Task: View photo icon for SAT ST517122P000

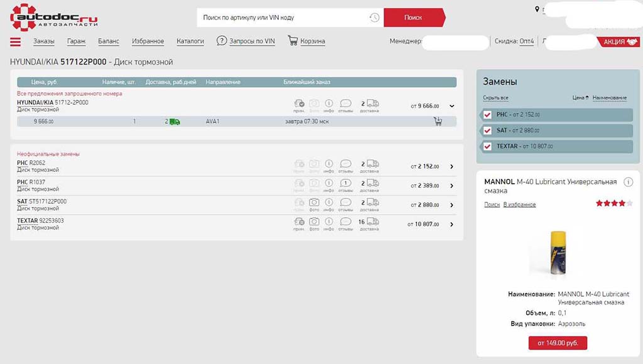Action: click(x=314, y=202)
